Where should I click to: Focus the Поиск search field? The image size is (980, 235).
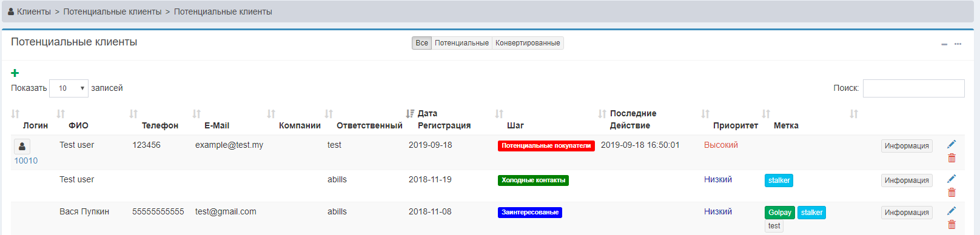[x=913, y=88]
